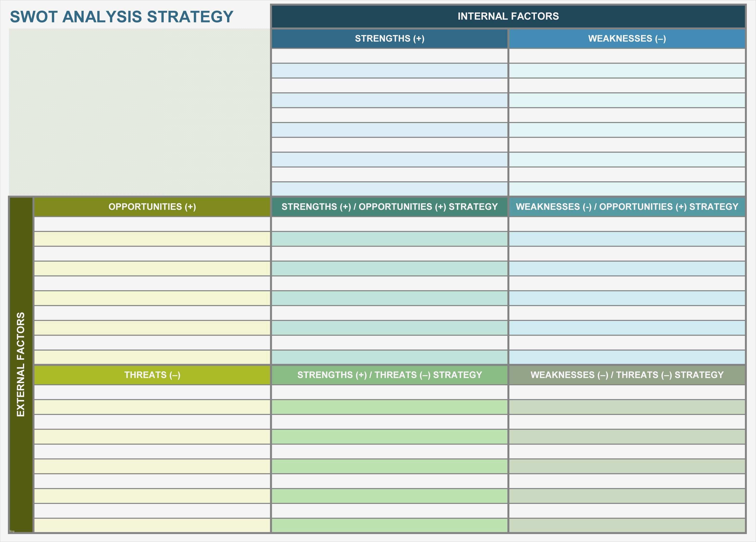Click first row under Weaknesses / Opportunities Strategy
756x542 pixels.
[x=627, y=224]
